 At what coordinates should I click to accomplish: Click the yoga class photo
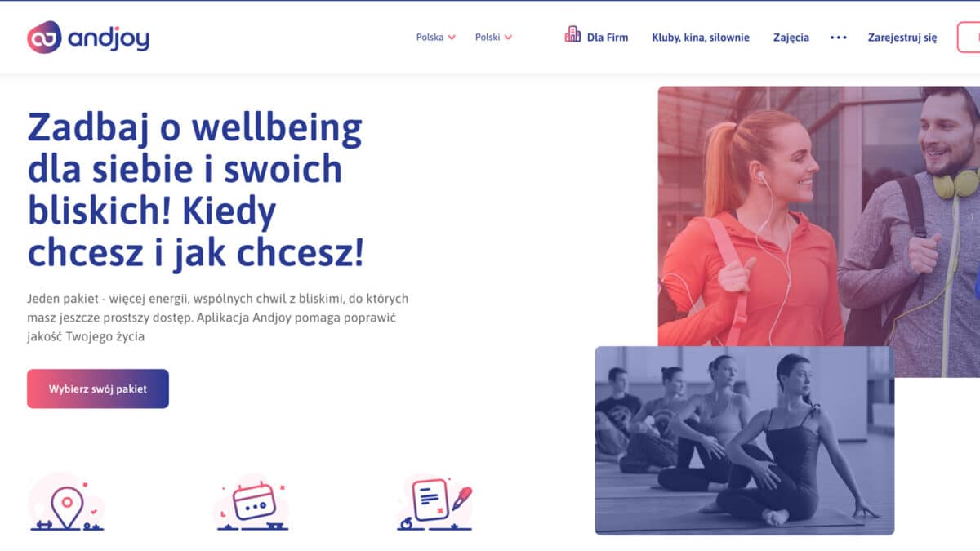pos(744,441)
